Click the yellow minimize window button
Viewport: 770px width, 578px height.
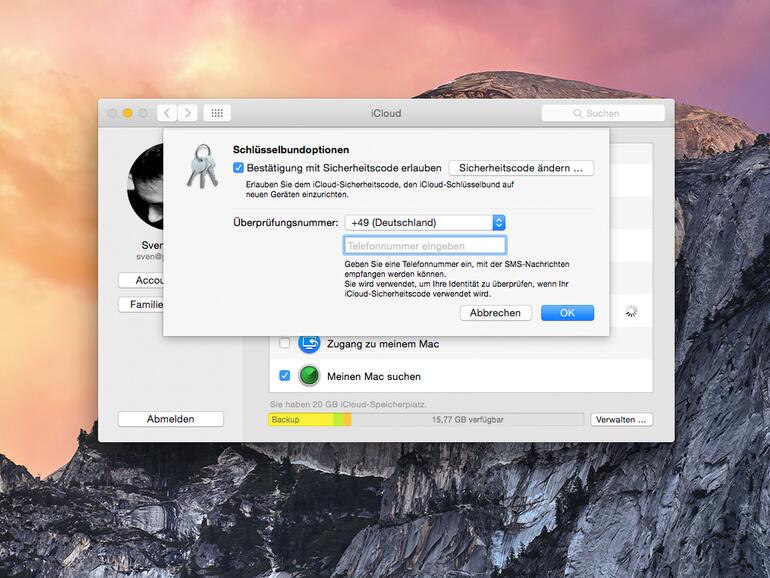pos(128,113)
